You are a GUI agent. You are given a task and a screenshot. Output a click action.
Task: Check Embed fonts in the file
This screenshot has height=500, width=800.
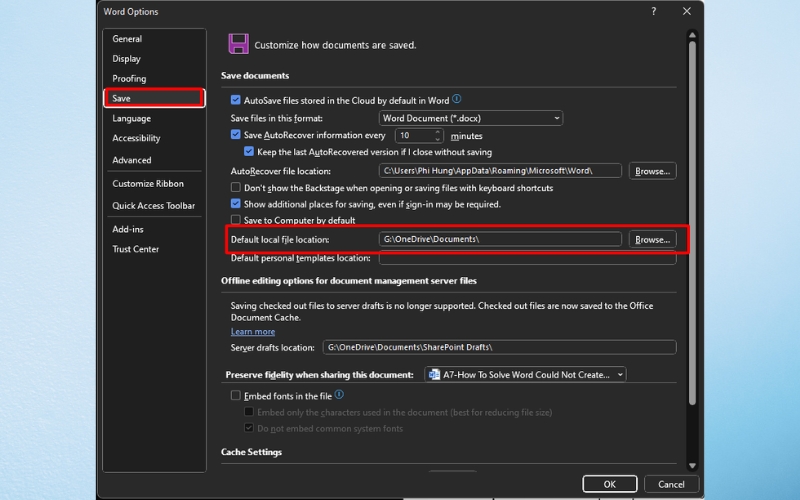pos(236,396)
